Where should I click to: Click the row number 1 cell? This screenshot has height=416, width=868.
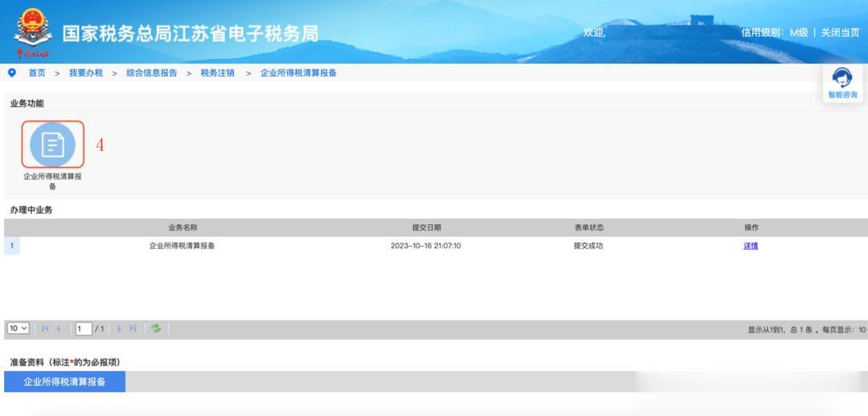[11, 247]
